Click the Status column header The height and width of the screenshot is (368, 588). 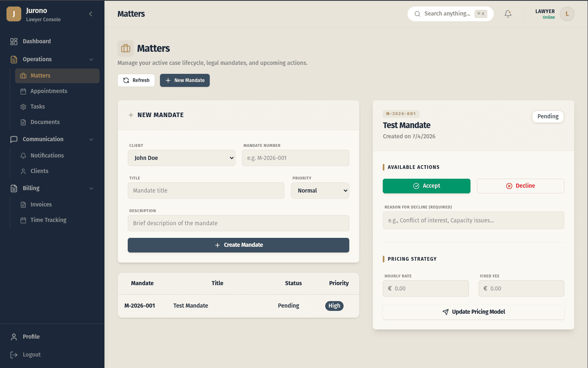tap(293, 283)
